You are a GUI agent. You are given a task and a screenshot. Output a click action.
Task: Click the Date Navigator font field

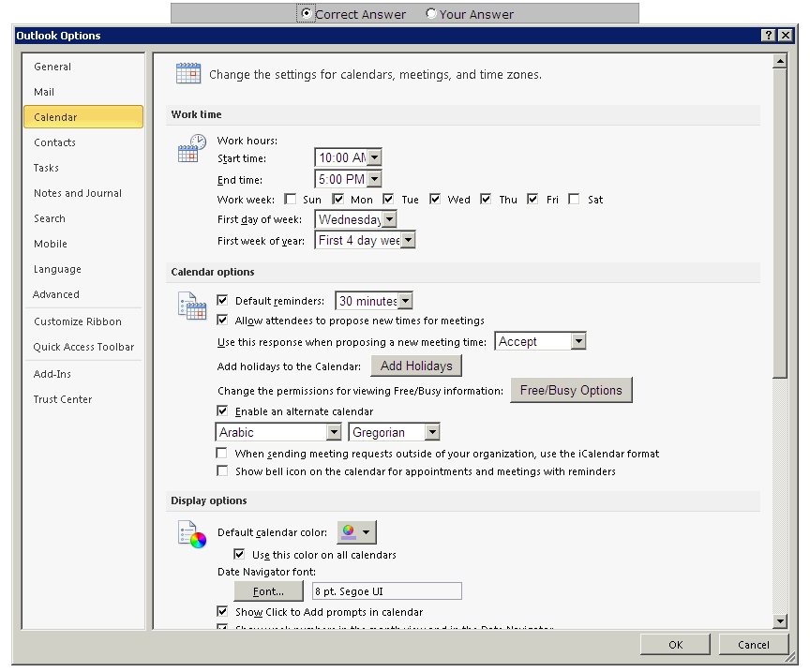coord(387,591)
